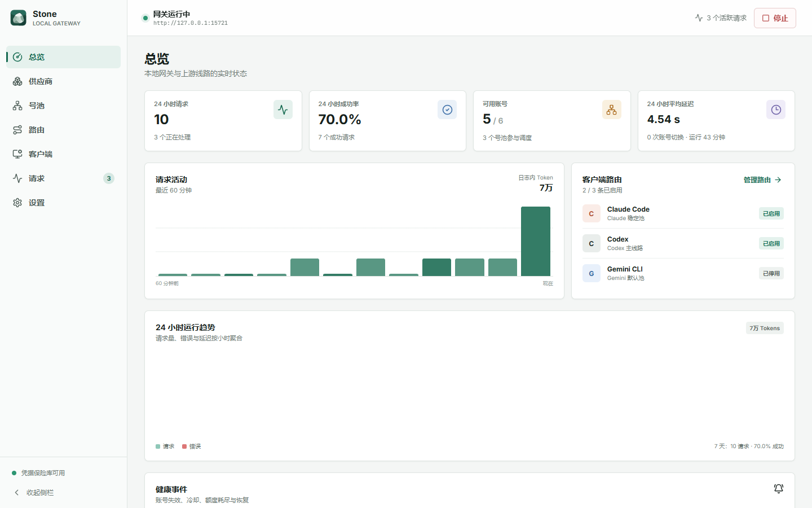Click the badge showing 3 beside 请求
The width and height of the screenshot is (812, 508).
pos(109,178)
